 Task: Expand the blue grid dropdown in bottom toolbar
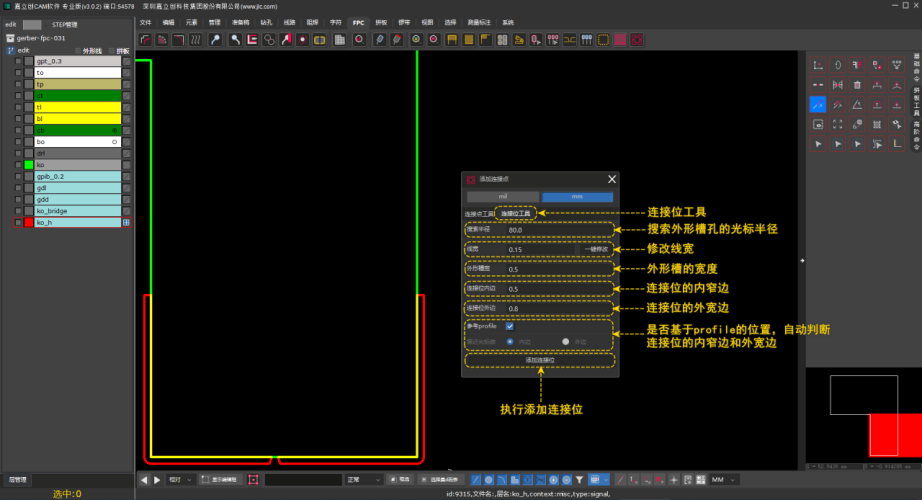pyautogui.click(x=606, y=480)
